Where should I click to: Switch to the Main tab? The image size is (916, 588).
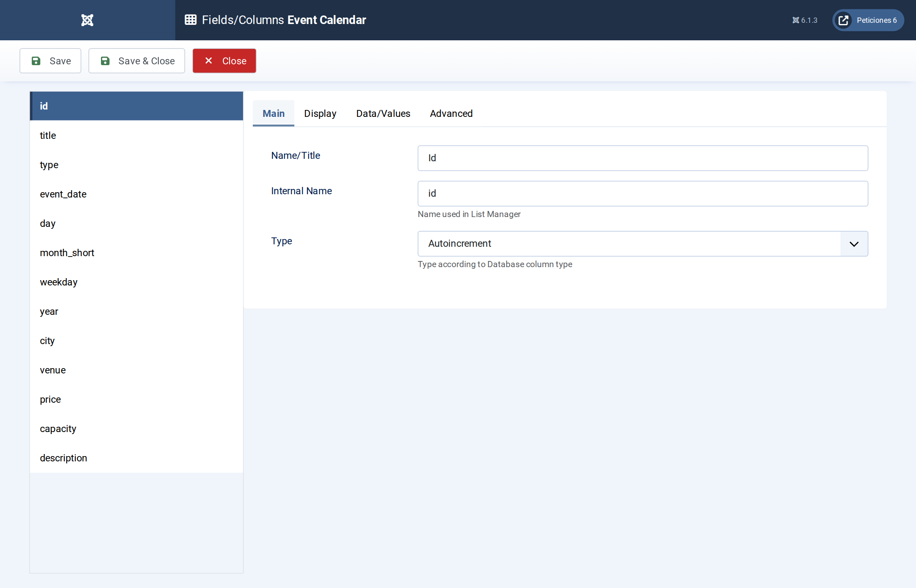(x=274, y=114)
